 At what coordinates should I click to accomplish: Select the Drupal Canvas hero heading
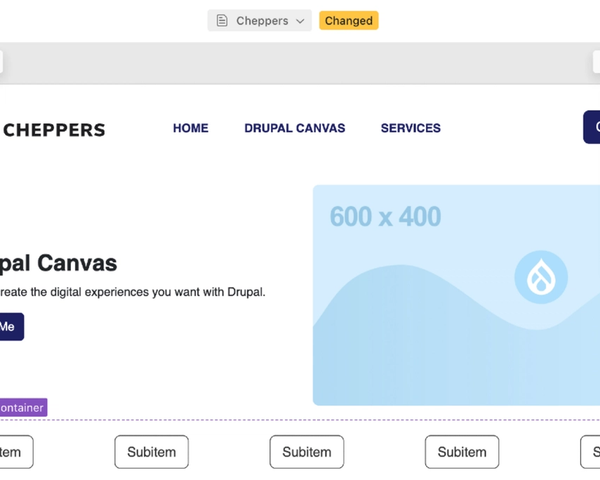coord(58,263)
